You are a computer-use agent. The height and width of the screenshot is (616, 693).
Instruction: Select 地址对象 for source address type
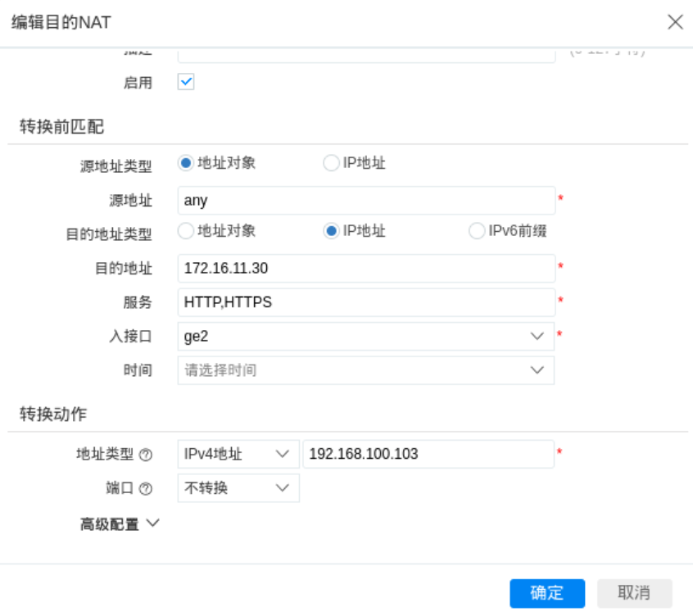[x=186, y=163]
